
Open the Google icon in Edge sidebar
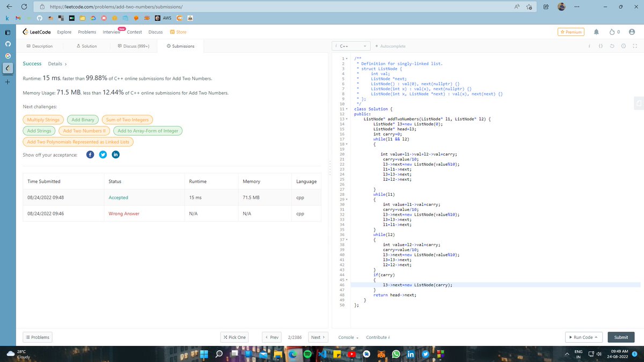click(x=8, y=55)
